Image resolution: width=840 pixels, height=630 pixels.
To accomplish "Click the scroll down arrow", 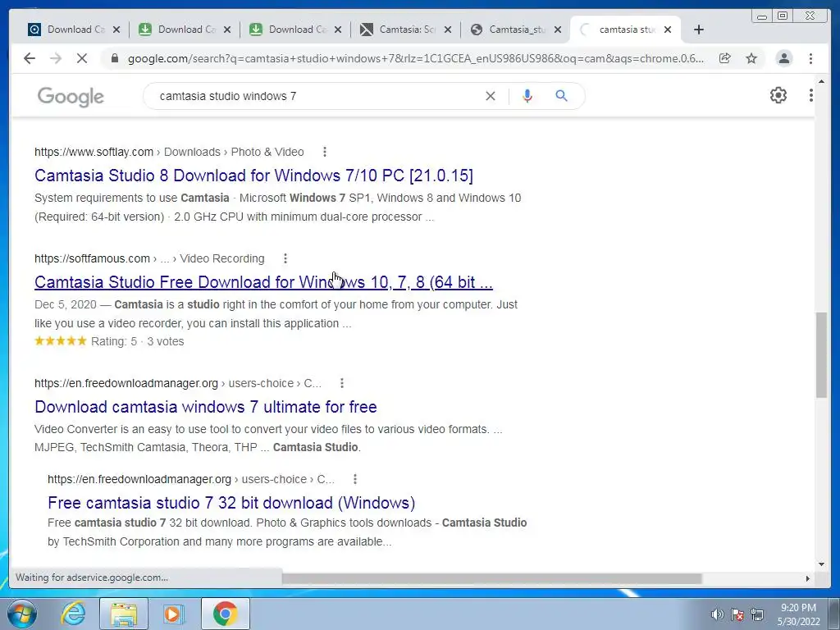I will pos(822,564).
